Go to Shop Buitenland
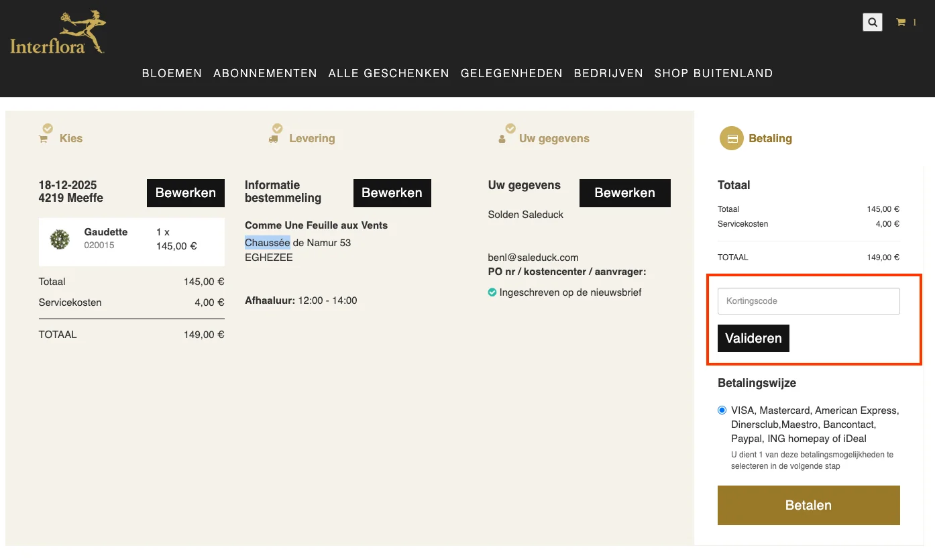This screenshot has height=560, width=935. [713, 74]
